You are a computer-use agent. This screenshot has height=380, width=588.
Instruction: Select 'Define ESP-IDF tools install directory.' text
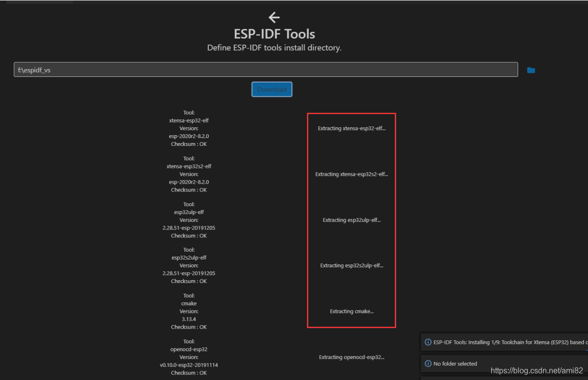pos(274,48)
